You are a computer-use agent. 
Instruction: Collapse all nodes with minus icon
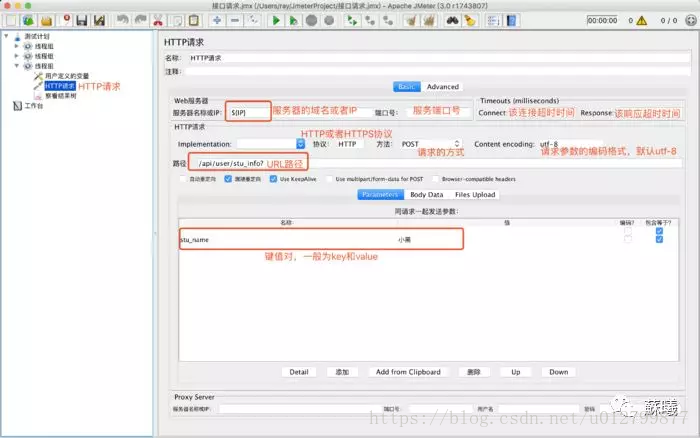tap(235, 21)
